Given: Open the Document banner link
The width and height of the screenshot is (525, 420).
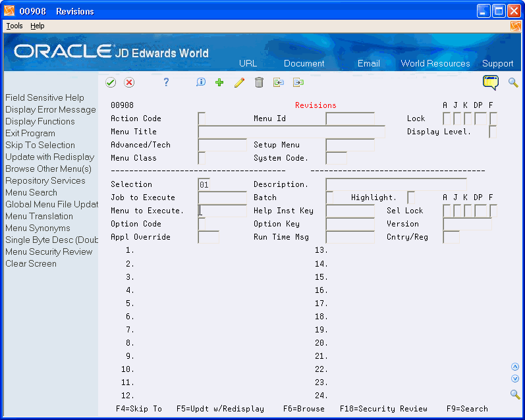Looking at the screenshot, I should click(x=304, y=63).
